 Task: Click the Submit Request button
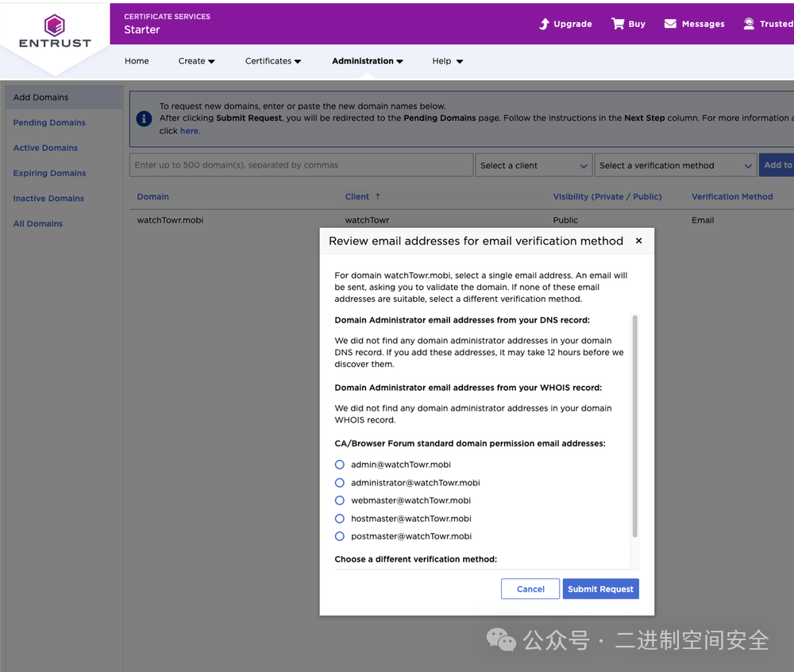click(x=600, y=589)
